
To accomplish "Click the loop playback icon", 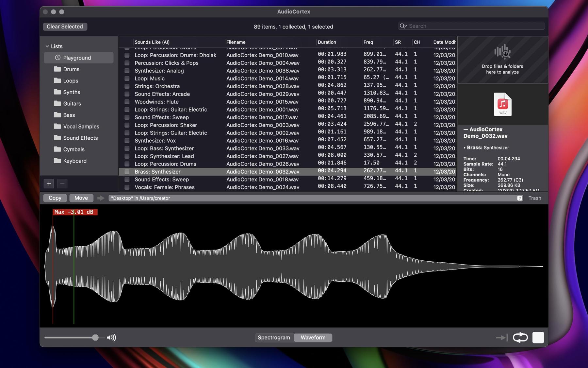I will pos(520,337).
